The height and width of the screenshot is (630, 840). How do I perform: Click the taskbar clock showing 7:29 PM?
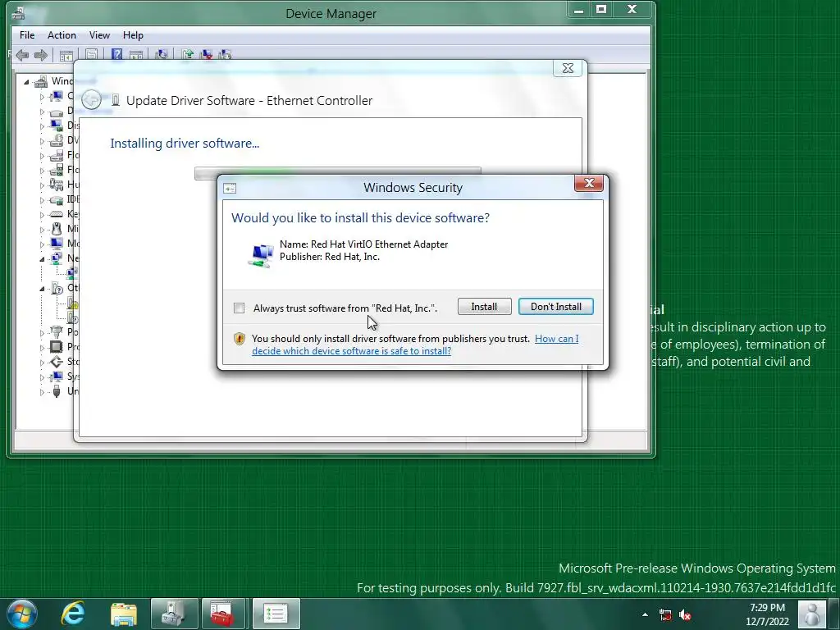(767, 614)
